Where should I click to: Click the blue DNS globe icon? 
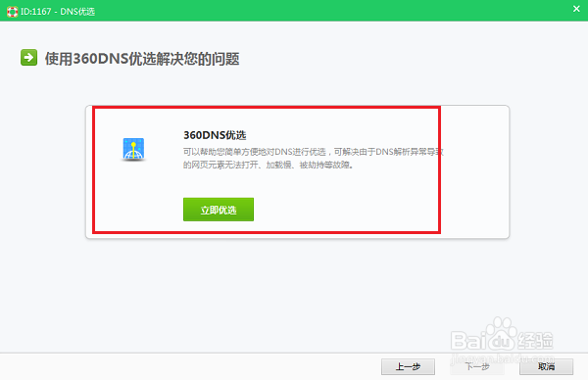[133, 149]
